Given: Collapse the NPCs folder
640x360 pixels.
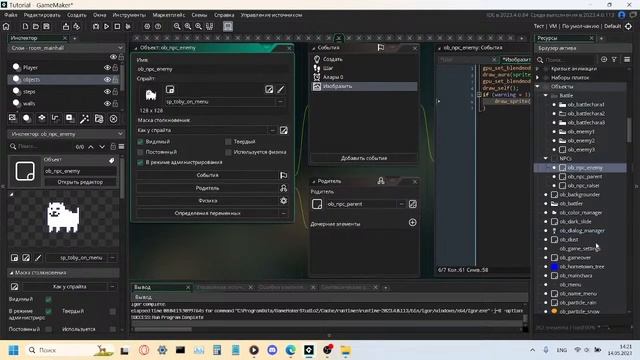Looking at the screenshot, I should (x=546, y=158).
